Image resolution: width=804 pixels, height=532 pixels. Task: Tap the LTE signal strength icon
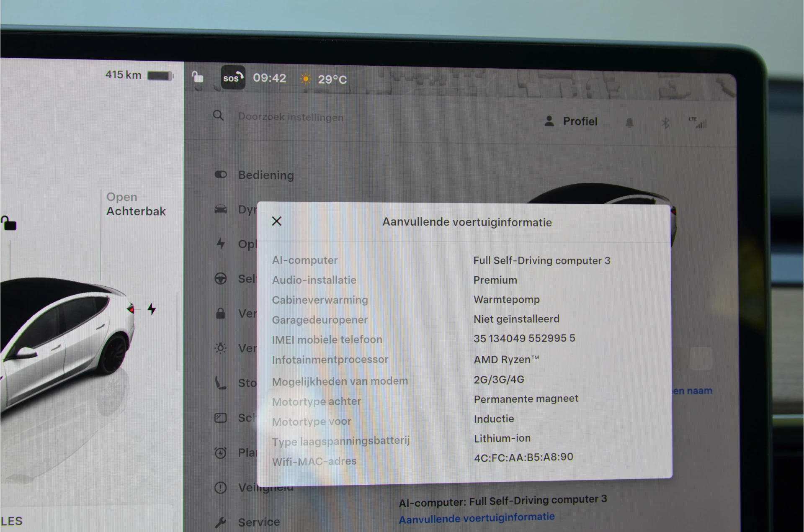[x=698, y=123]
